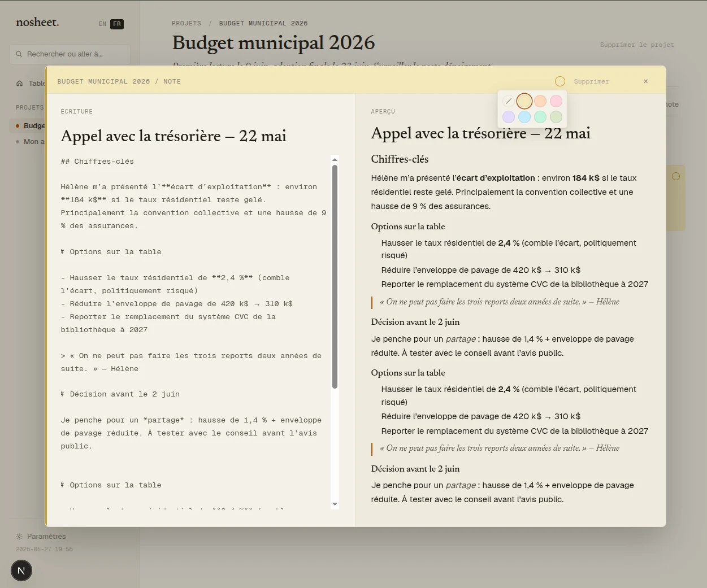Screen dimensions: 707x588
Task: Click the '# Décision avant le 2 juin' editor line
Action: 120,394
